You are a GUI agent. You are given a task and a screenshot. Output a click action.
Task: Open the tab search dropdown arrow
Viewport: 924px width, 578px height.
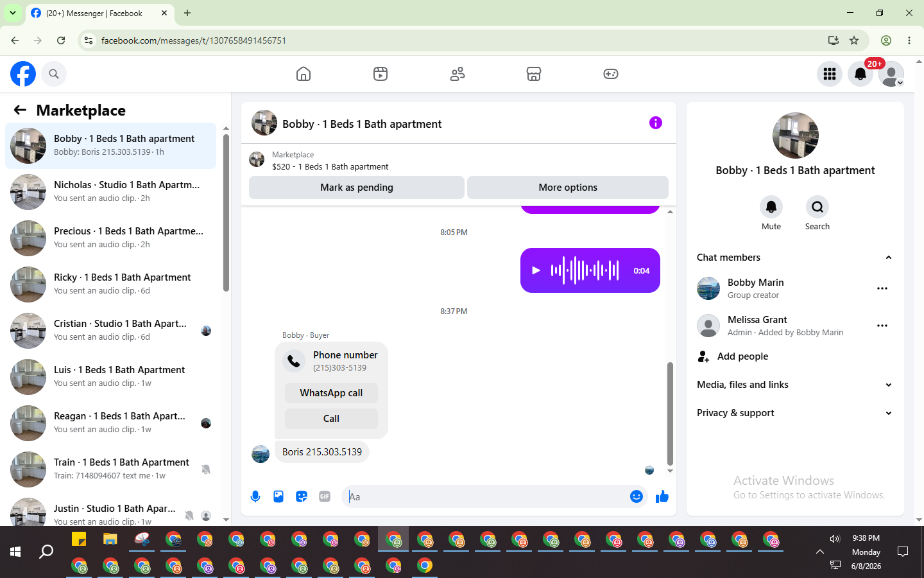(13, 13)
